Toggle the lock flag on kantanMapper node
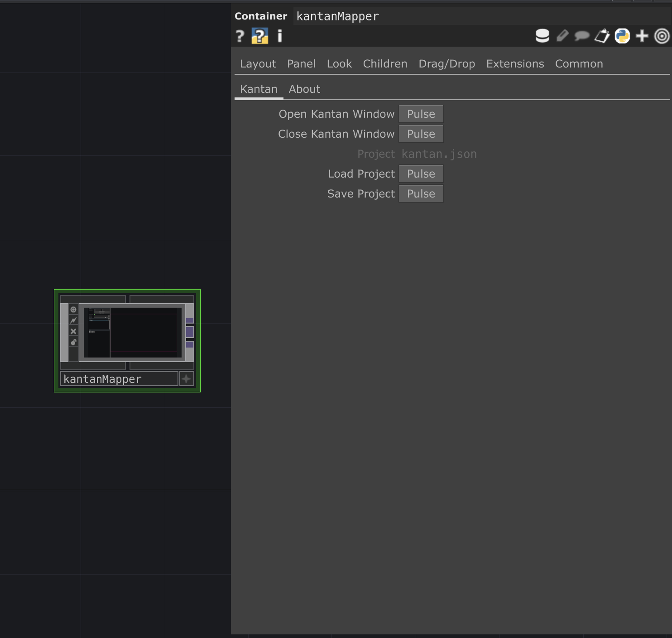The image size is (672, 638). point(73,342)
